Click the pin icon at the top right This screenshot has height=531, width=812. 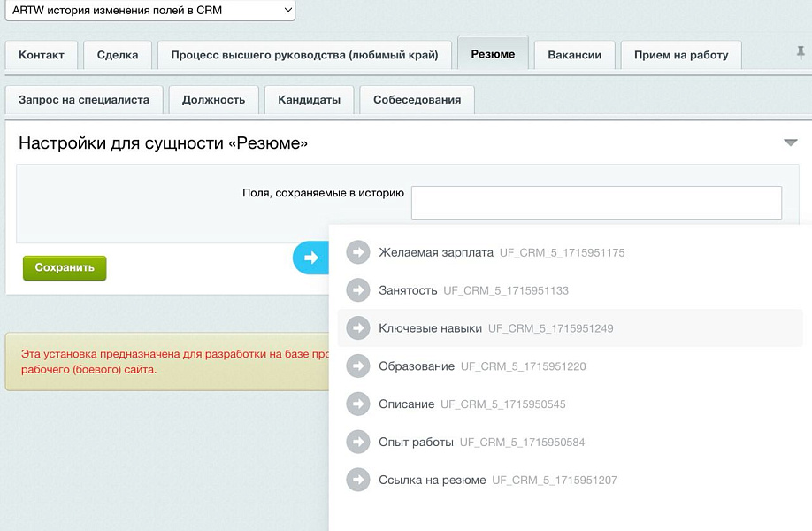coord(803,55)
